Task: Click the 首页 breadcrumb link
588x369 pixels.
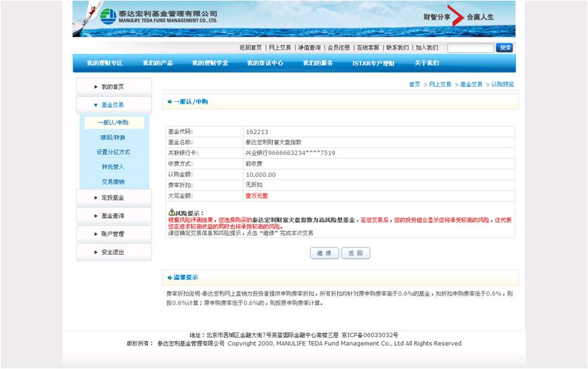Action: [414, 84]
